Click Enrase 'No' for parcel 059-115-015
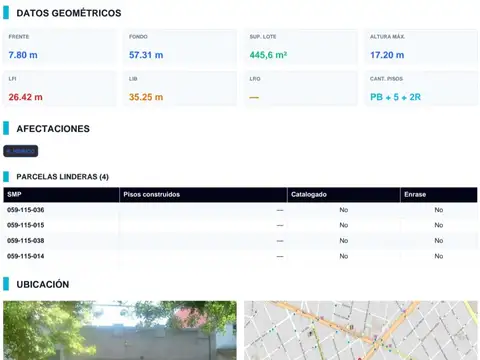480x360 pixels. click(x=439, y=225)
